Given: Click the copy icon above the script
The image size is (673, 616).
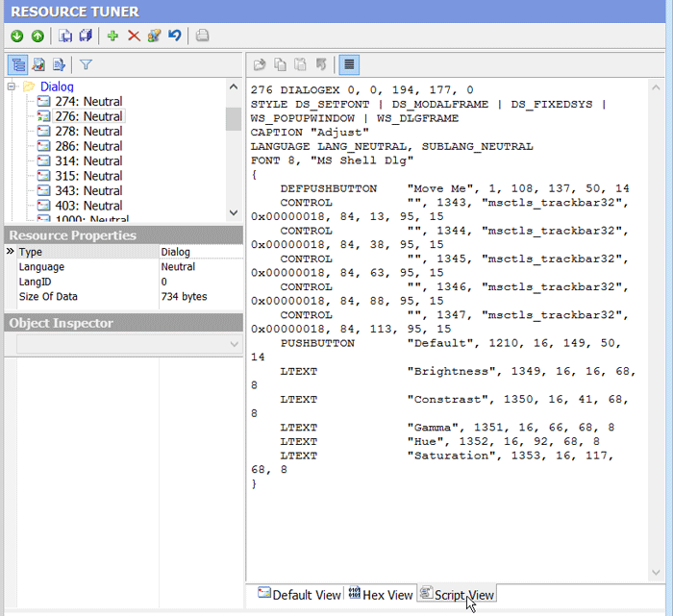Looking at the screenshot, I should click(x=280, y=65).
